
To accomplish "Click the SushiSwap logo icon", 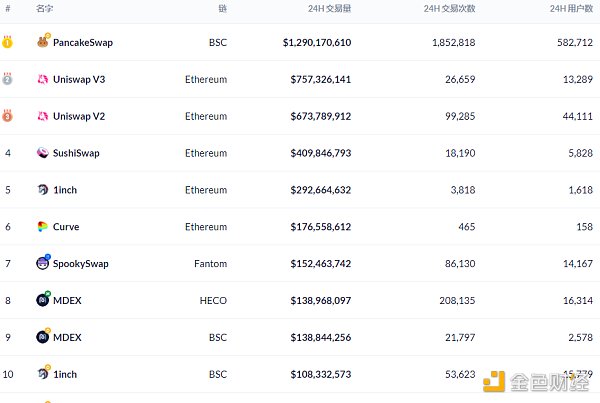I will tap(43, 153).
